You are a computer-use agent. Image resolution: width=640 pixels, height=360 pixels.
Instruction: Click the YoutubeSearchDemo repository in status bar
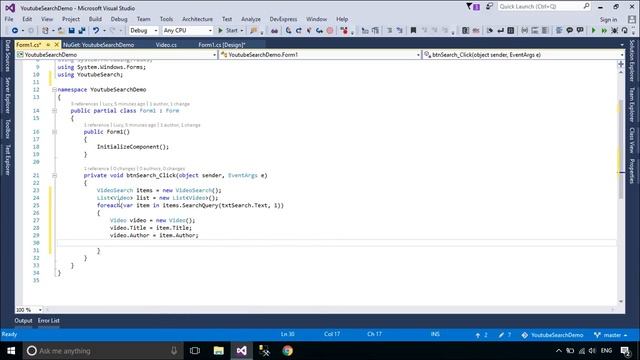point(552,335)
